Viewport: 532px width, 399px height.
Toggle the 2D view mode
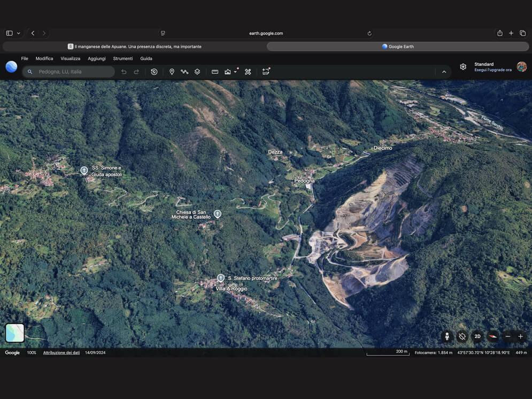pos(477,336)
